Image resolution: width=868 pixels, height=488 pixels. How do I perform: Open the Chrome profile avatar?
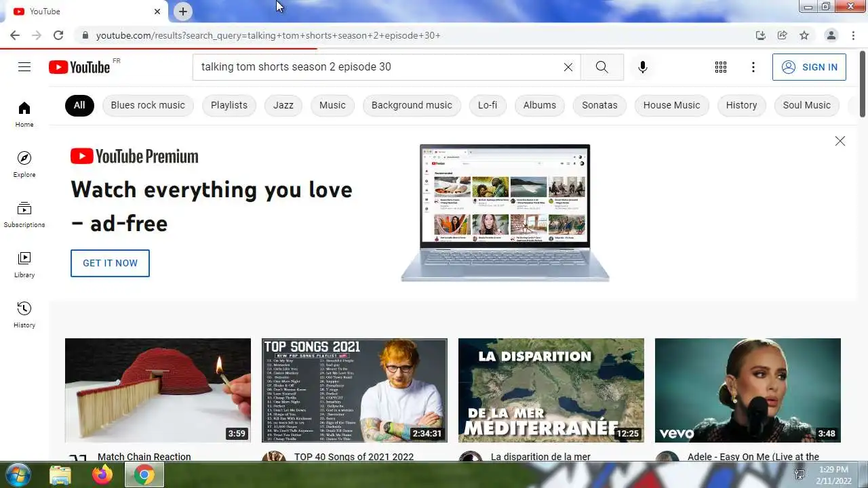click(831, 35)
